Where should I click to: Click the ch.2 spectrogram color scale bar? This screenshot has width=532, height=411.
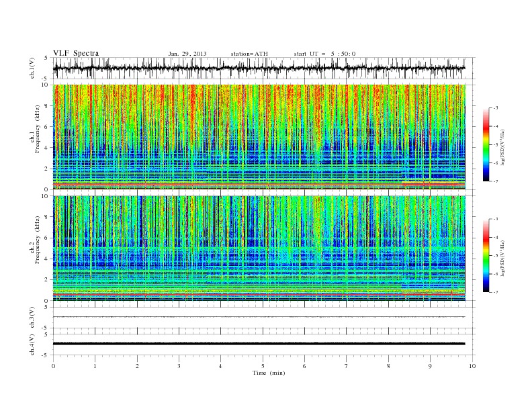486,256
